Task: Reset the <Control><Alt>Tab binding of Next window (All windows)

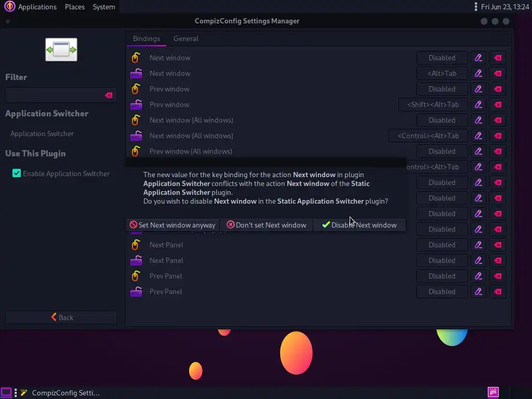Action: click(498, 136)
